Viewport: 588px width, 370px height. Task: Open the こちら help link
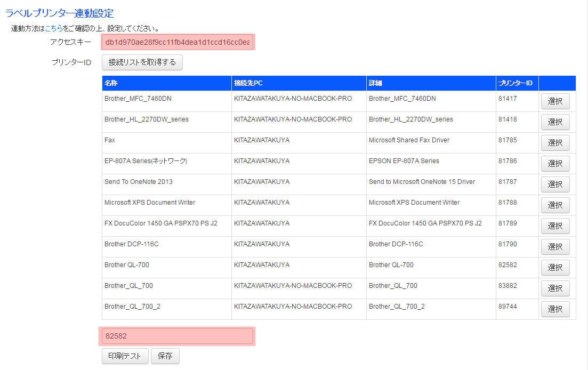(54, 28)
